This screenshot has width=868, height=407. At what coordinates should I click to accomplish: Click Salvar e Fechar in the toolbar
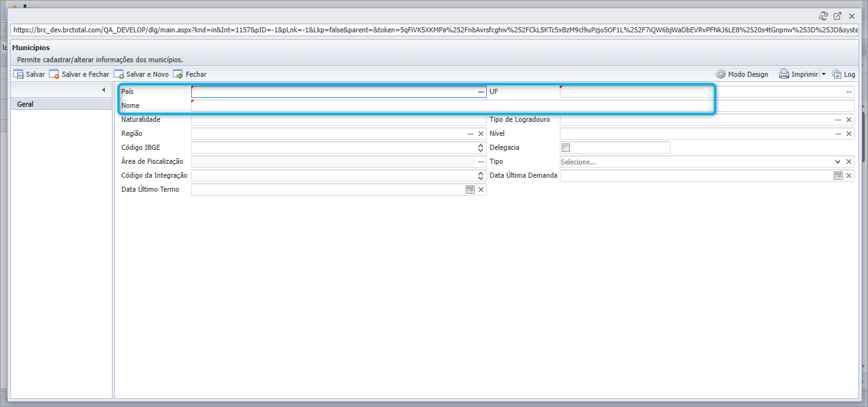tap(79, 74)
